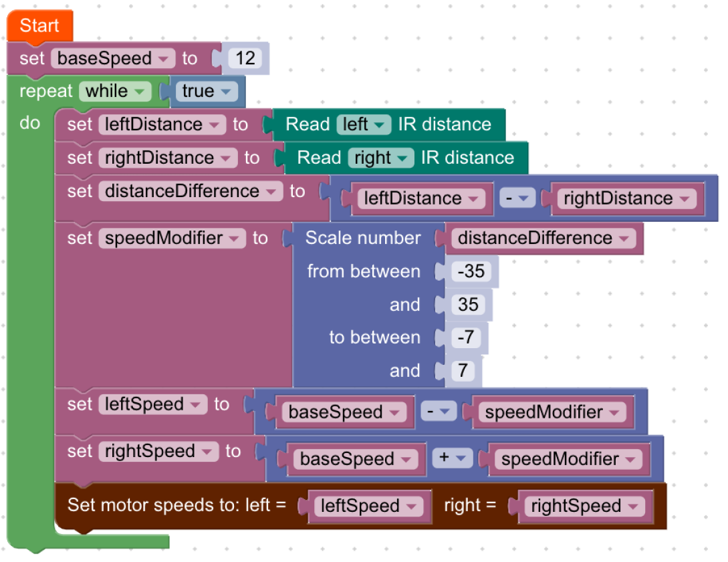Change the minus operator between leftDistance and rightDistance
Image resolution: width=728 pixels, height=562 pixels.
pyautogui.click(x=516, y=198)
